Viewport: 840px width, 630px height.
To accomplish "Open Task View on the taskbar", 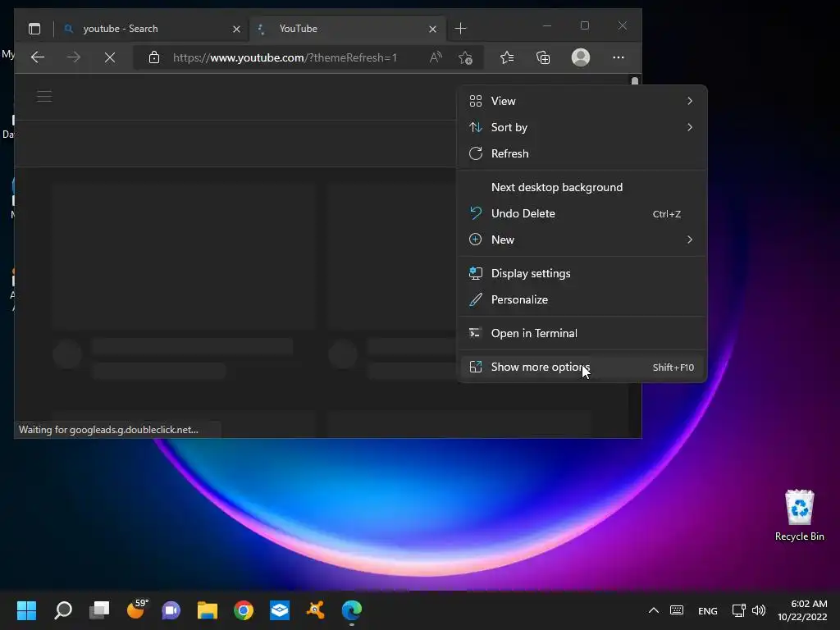I will click(x=99, y=610).
